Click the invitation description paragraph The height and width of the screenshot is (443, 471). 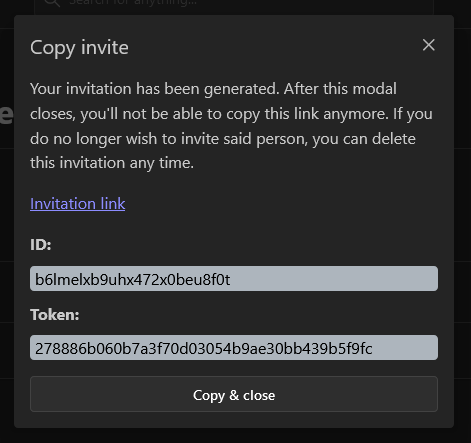(x=231, y=126)
